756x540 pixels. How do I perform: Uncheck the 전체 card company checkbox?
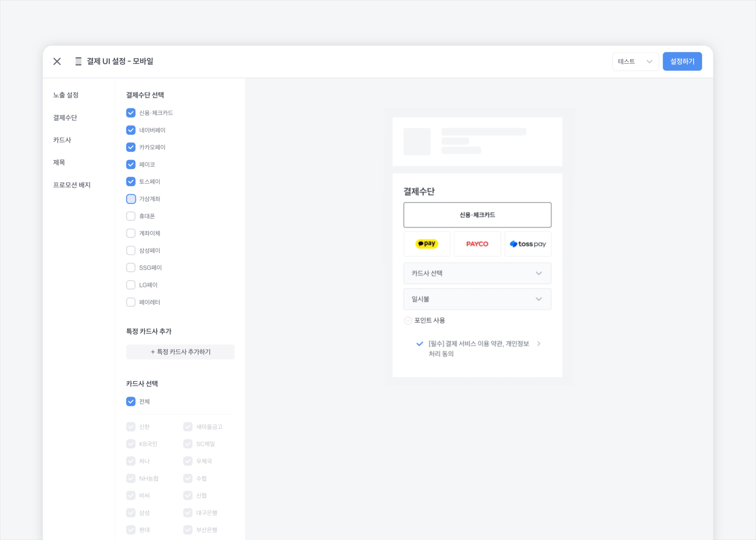[131, 401]
